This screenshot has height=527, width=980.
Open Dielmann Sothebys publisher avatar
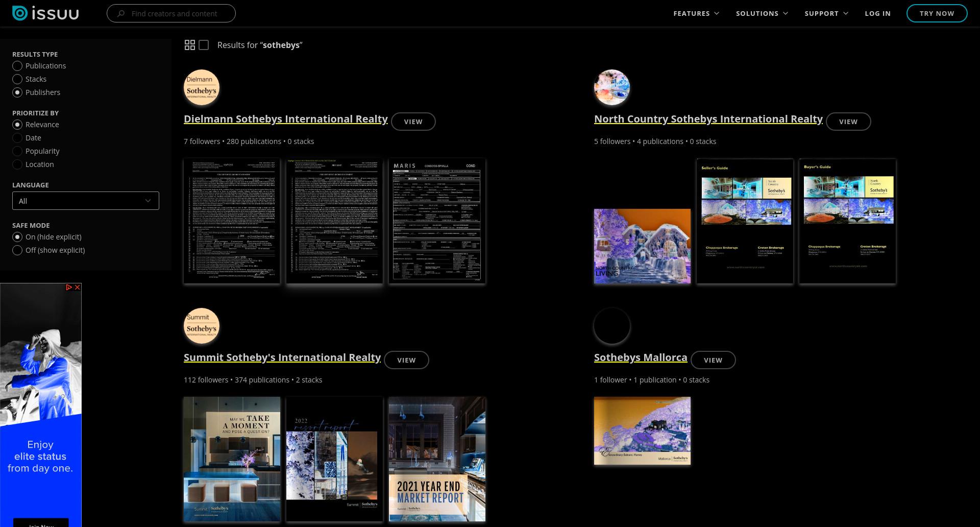tap(202, 87)
